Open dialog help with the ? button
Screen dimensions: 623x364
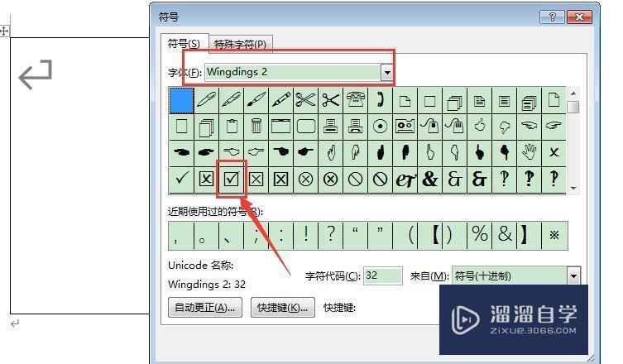point(553,17)
